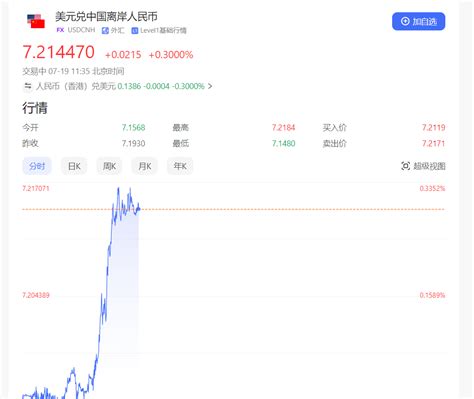Click the 买入价 value 7.2119
Viewport: 474px width, 399px height.
[433, 128]
